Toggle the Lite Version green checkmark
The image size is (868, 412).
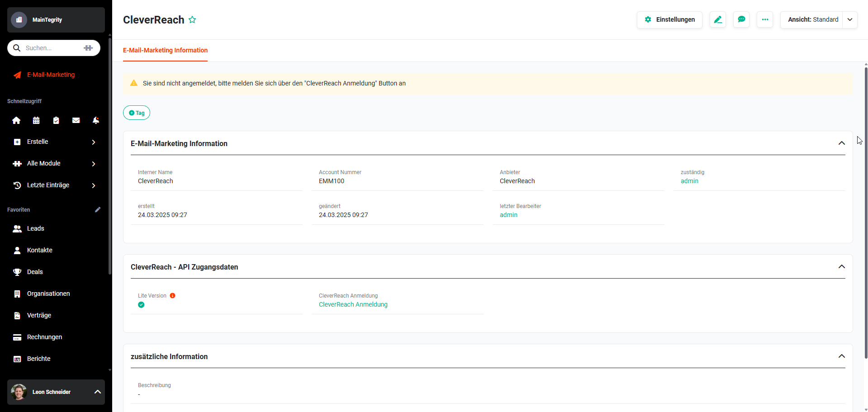[141, 305]
